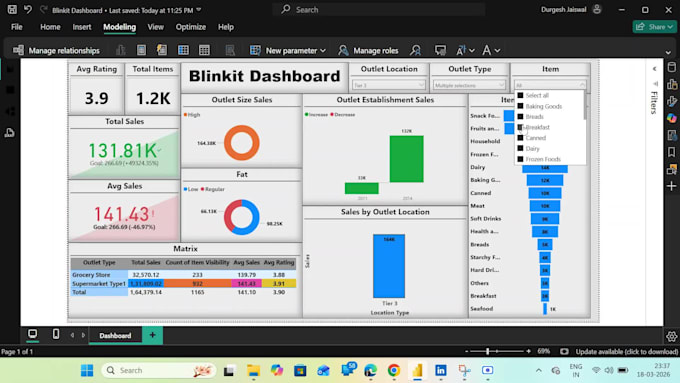The width and height of the screenshot is (680, 383).
Task: Click the New table icon in ribbon
Action: tap(204, 50)
